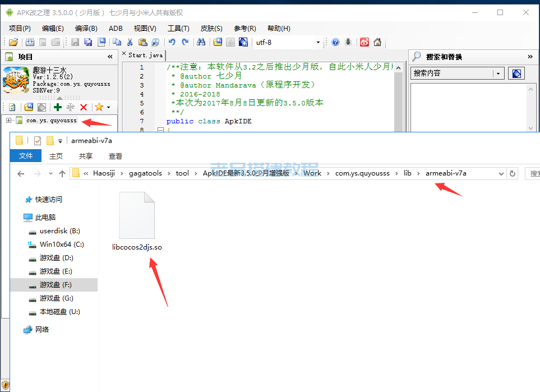Collapse the project panel with double chevron
Image resolution: width=540 pixels, height=392 pixels.
click(x=110, y=57)
